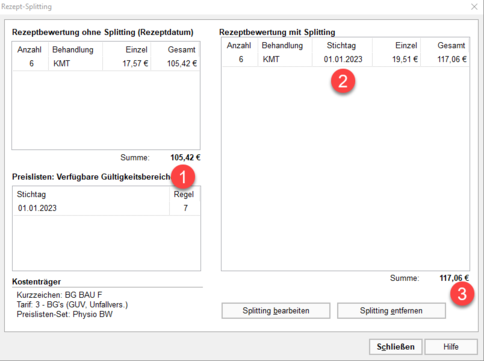Click Regel value 7 in the Preislisten list
Viewport: 484px width, 361px height.
(x=185, y=208)
